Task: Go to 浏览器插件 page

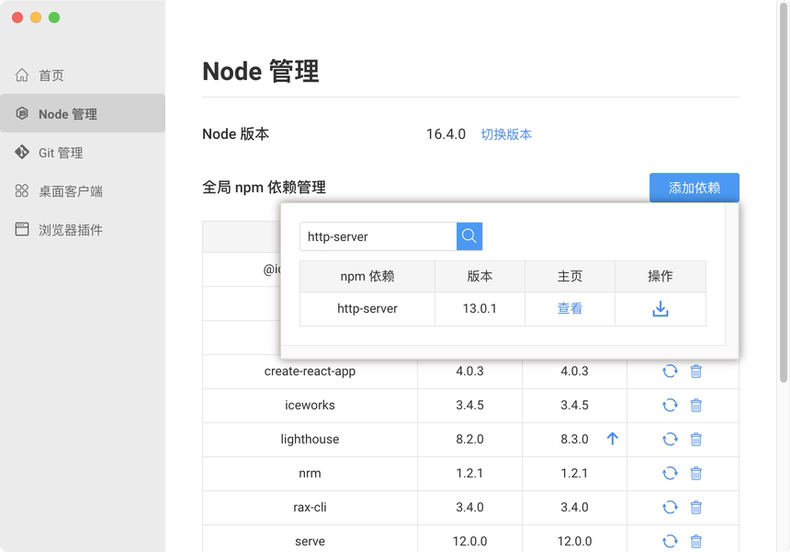Action: tap(70, 230)
